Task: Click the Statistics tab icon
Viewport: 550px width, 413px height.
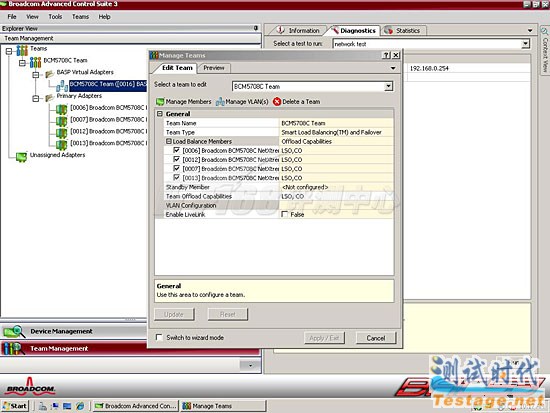Action: (388, 30)
